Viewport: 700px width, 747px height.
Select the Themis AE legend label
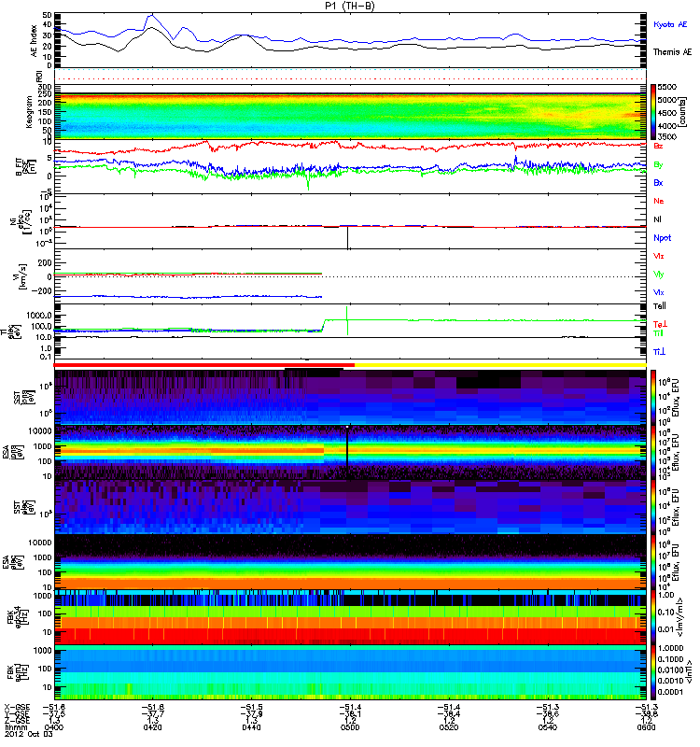tap(672, 52)
